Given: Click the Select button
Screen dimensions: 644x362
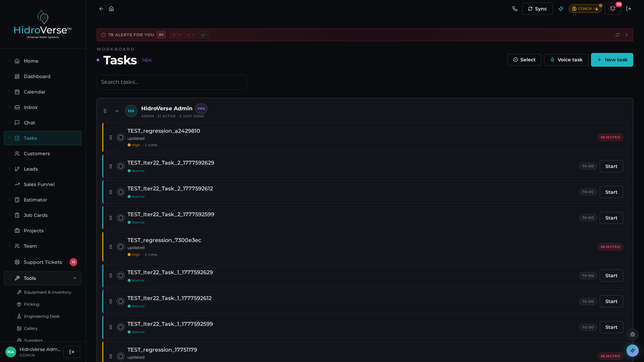Looking at the screenshot, I should tap(524, 60).
